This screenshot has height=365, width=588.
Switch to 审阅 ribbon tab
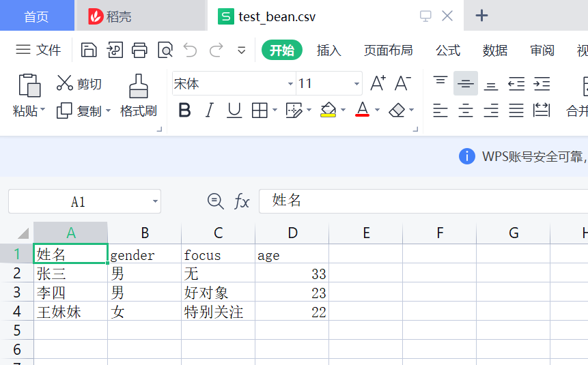[542, 50]
